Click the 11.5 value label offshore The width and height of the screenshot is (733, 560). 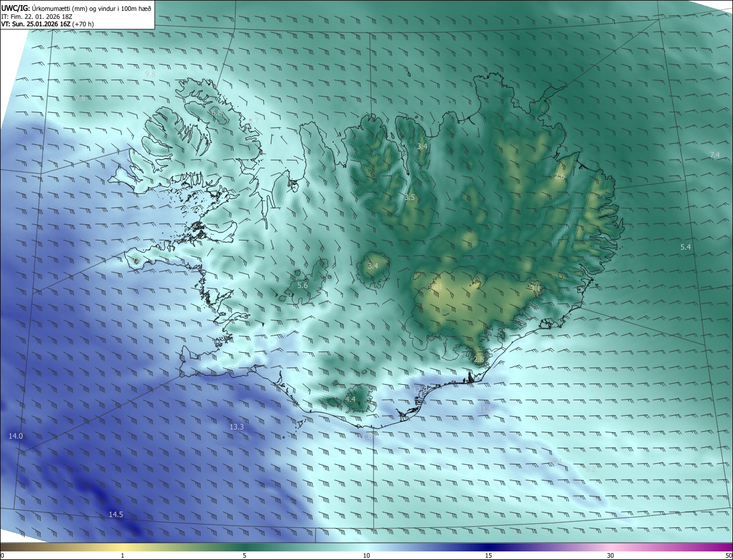click(x=484, y=408)
